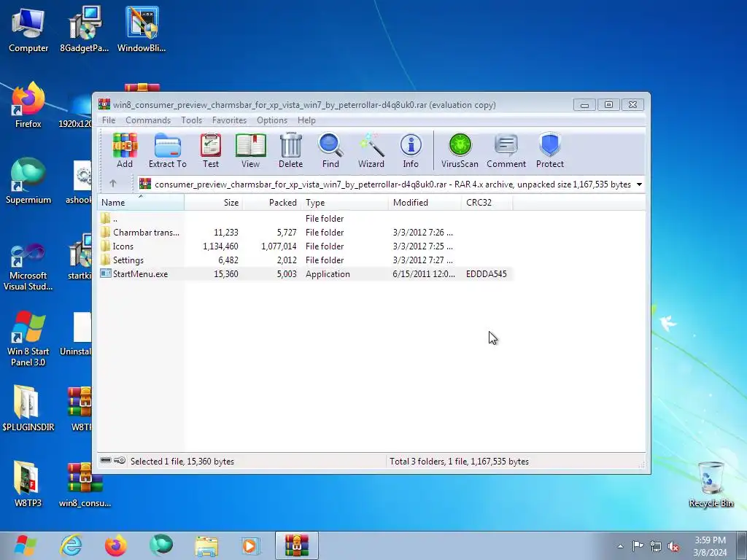The height and width of the screenshot is (560, 747).
Task: Click the 'Total 3 folders, 1 file' status text
Action: pyautogui.click(x=460, y=462)
